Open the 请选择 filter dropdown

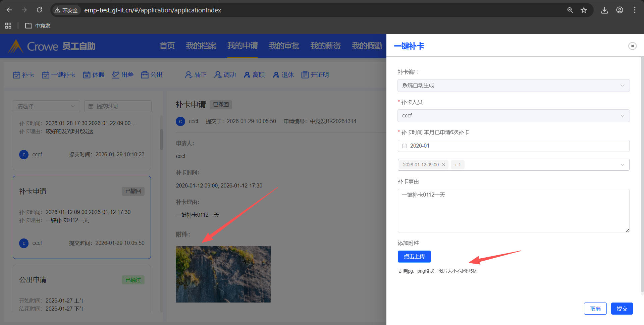click(x=46, y=106)
